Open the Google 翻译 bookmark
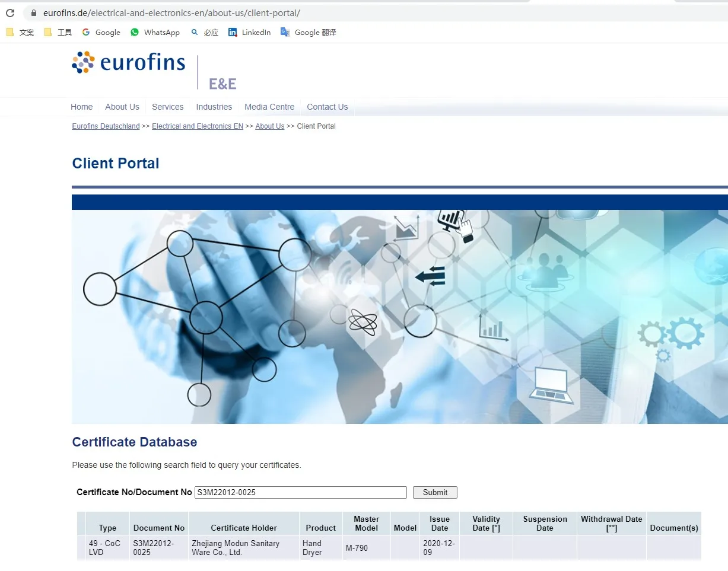The image size is (728, 571). tap(309, 33)
